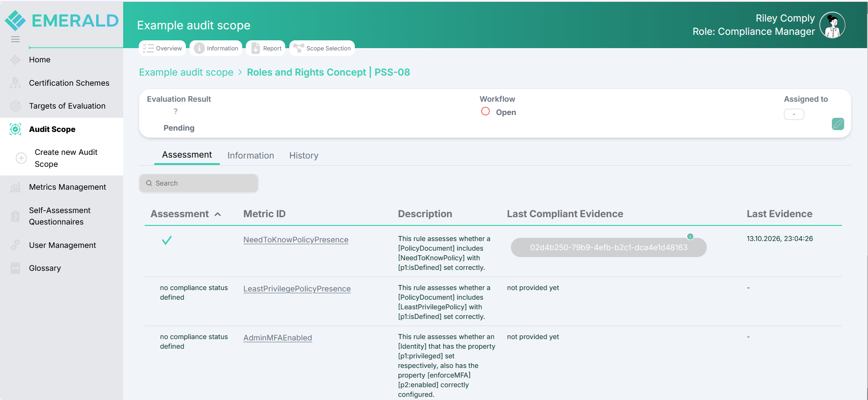Switch to the History tab
This screenshot has height=400, width=868.
304,155
